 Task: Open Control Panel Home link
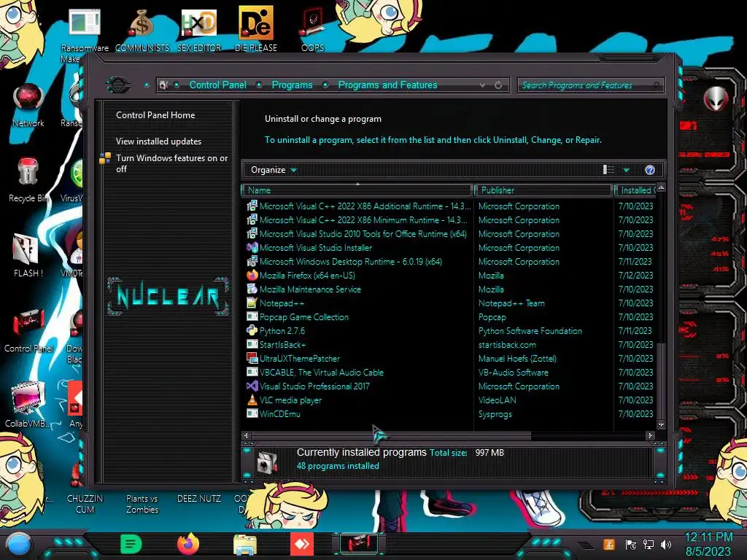[x=155, y=114]
